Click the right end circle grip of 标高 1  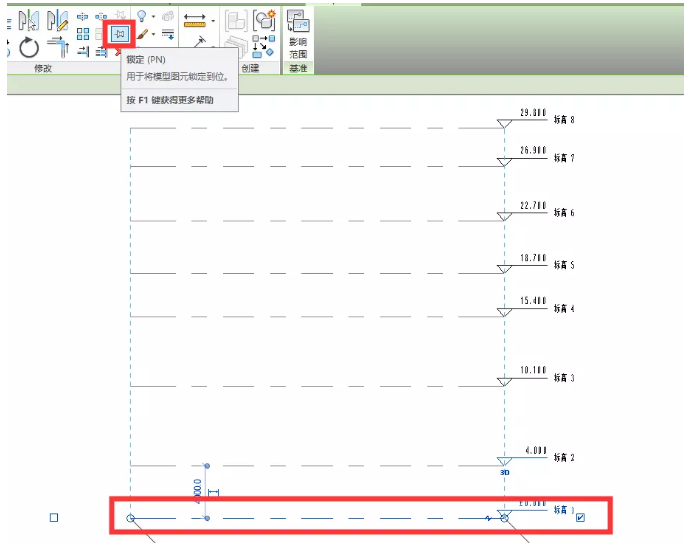(x=504, y=518)
